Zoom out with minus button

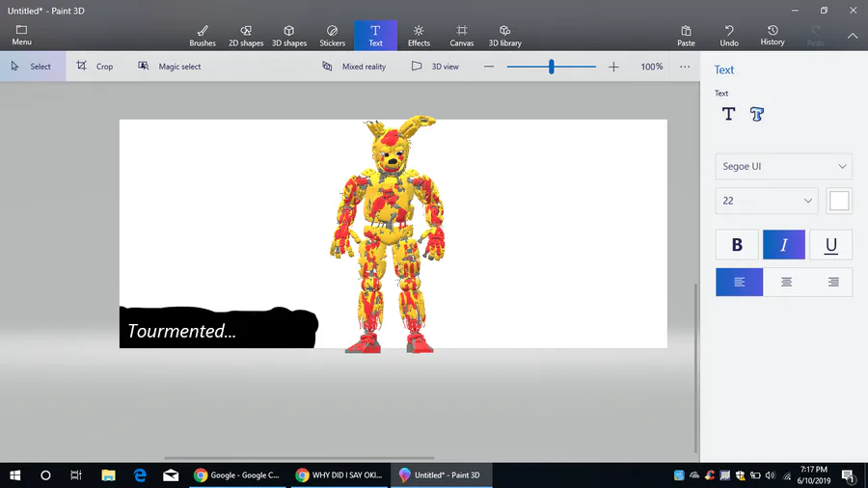pos(489,67)
